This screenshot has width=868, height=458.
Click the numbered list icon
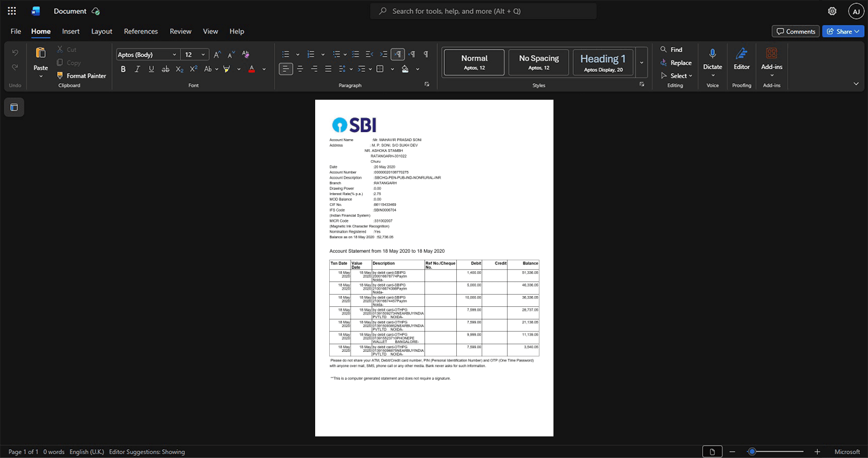(311, 54)
